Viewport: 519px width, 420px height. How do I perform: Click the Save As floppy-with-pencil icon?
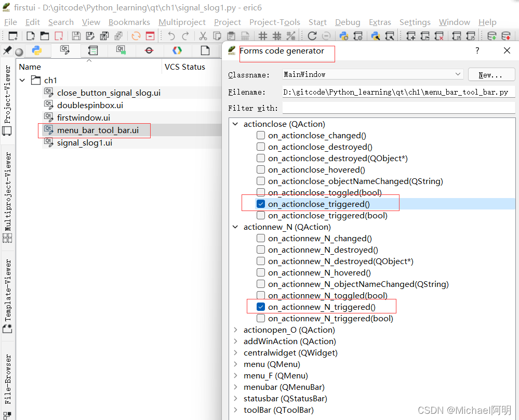point(90,36)
